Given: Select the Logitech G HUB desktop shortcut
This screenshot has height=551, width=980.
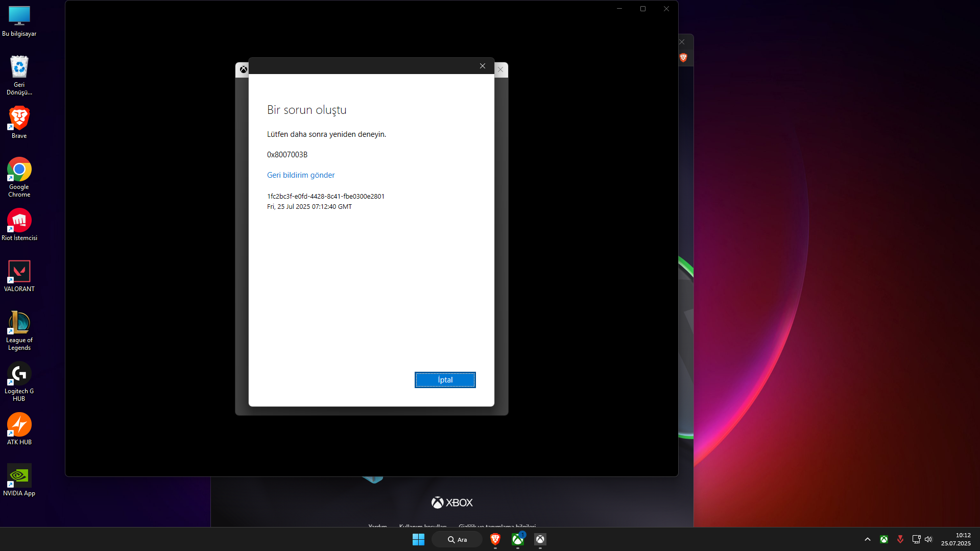Looking at the screenshot, I should pyautogui.click(x=19, y=381).
